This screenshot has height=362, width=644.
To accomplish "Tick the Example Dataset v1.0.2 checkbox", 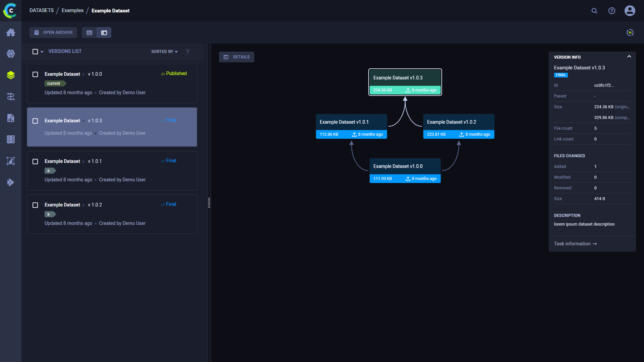I will point(35,205).
